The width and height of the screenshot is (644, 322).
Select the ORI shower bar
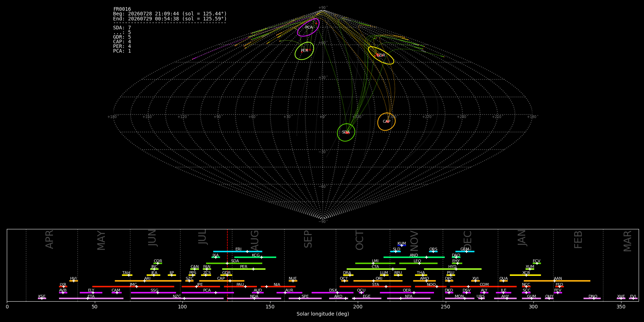pyautogui.click(x=378, y=281)
